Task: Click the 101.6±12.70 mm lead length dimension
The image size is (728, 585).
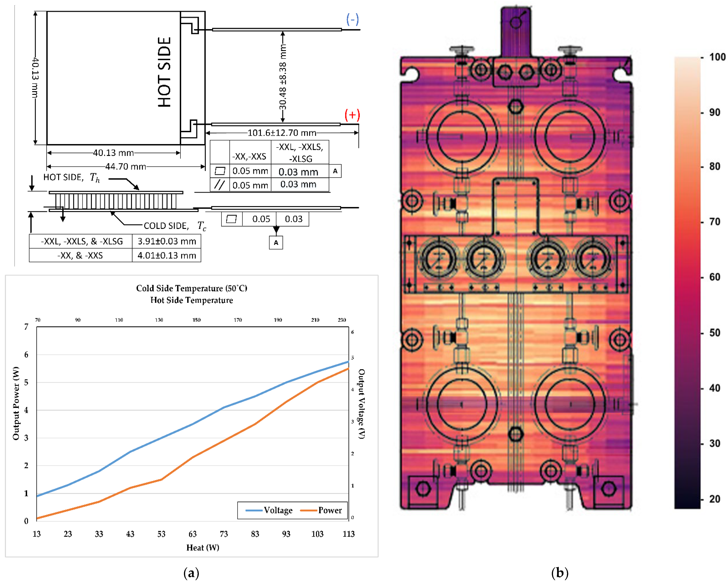Action: 282,133
